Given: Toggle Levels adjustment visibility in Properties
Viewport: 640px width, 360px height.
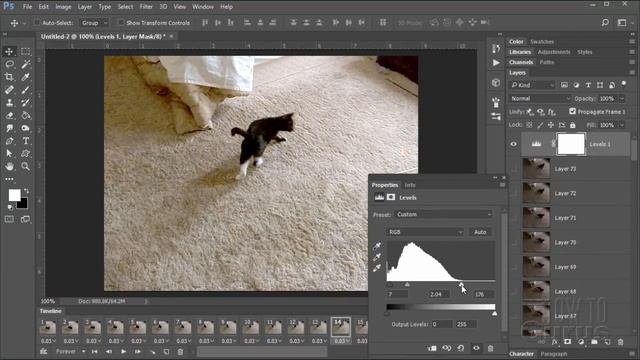Looking at the screenshot, I should click(x=476, y=348).
